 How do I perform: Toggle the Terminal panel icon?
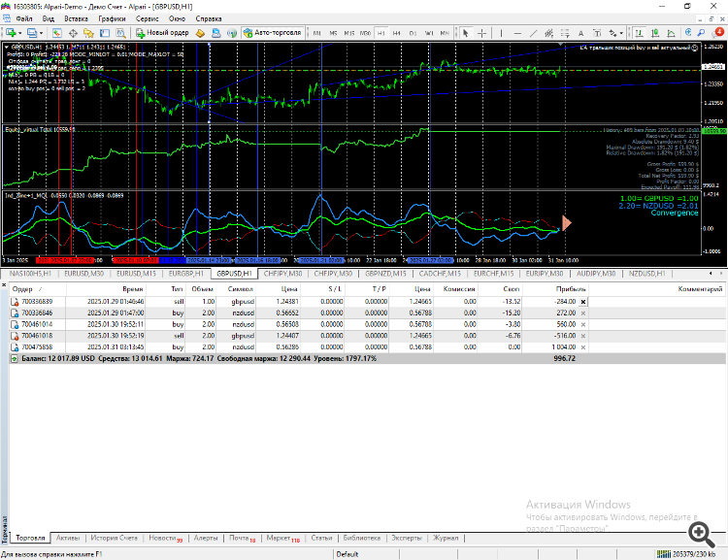point(105,33)
